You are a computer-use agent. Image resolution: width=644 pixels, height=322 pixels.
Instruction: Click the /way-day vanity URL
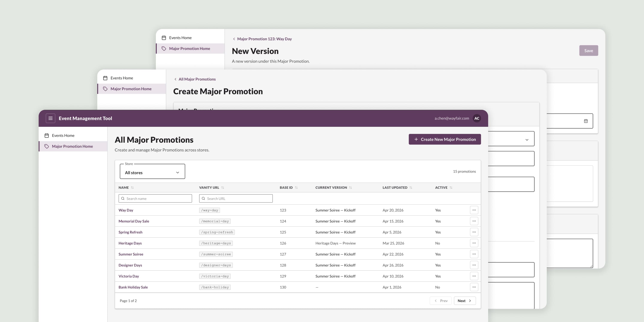click(x=210, y=210)
